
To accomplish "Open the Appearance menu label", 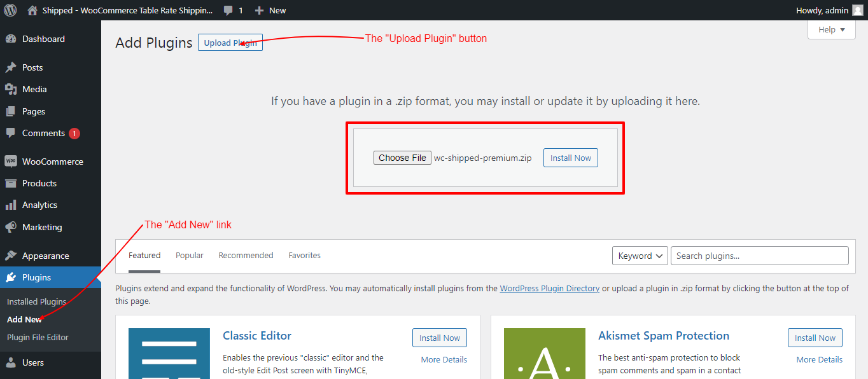I will 46,256.
